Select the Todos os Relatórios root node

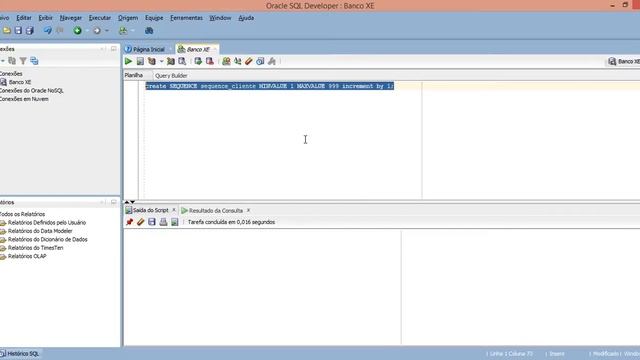click(x=22, y=214)
